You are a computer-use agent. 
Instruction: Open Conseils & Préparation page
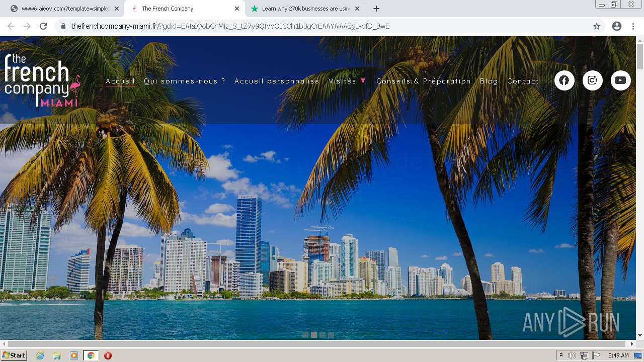[424, 81]
